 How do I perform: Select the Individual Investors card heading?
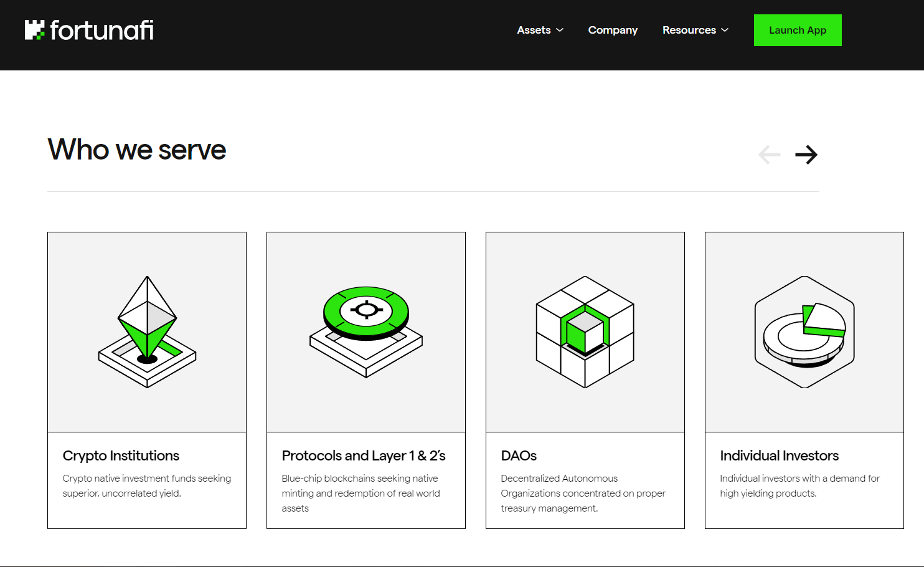[x=779, y=455]
